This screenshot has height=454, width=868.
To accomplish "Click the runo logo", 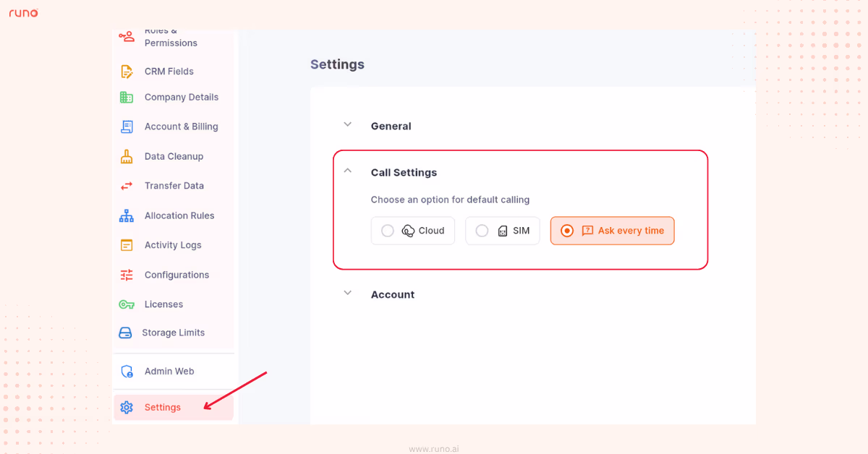I will 23,12.
